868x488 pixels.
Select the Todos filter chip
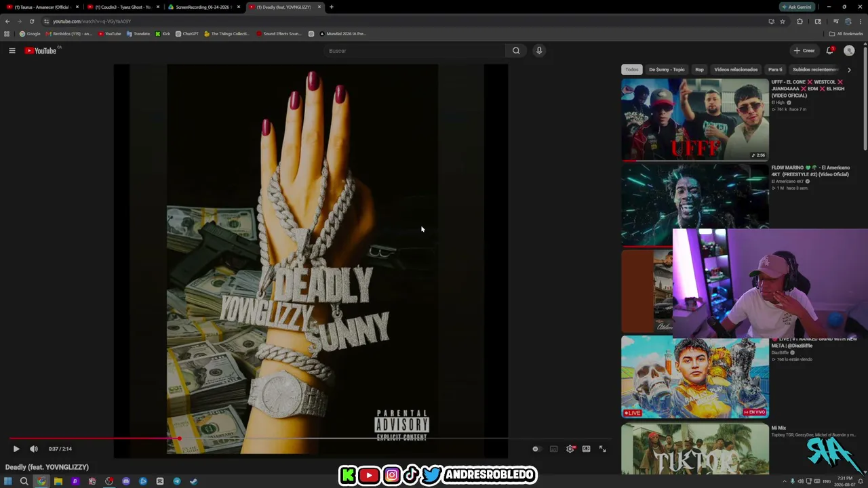tap(632, 69)
